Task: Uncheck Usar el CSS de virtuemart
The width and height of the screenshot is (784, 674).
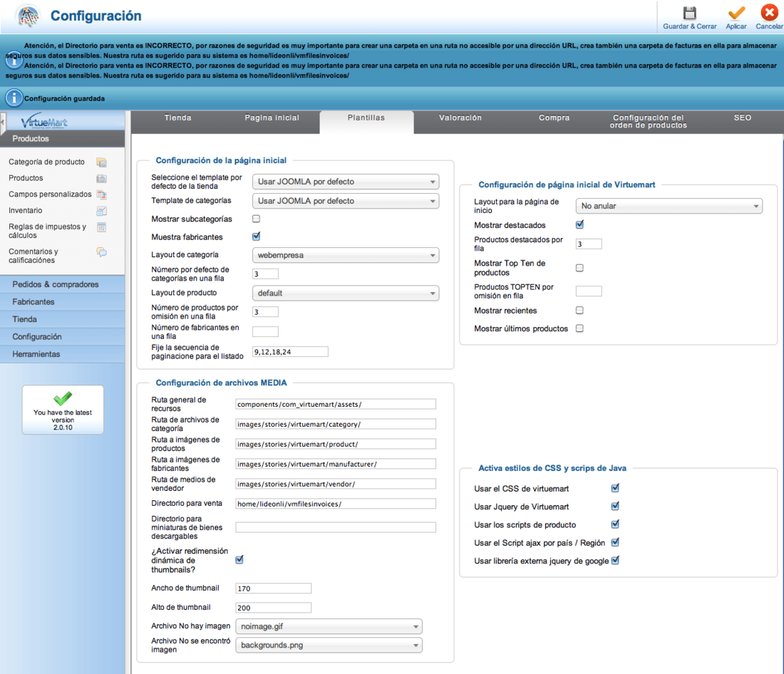Action: point(615,488)
